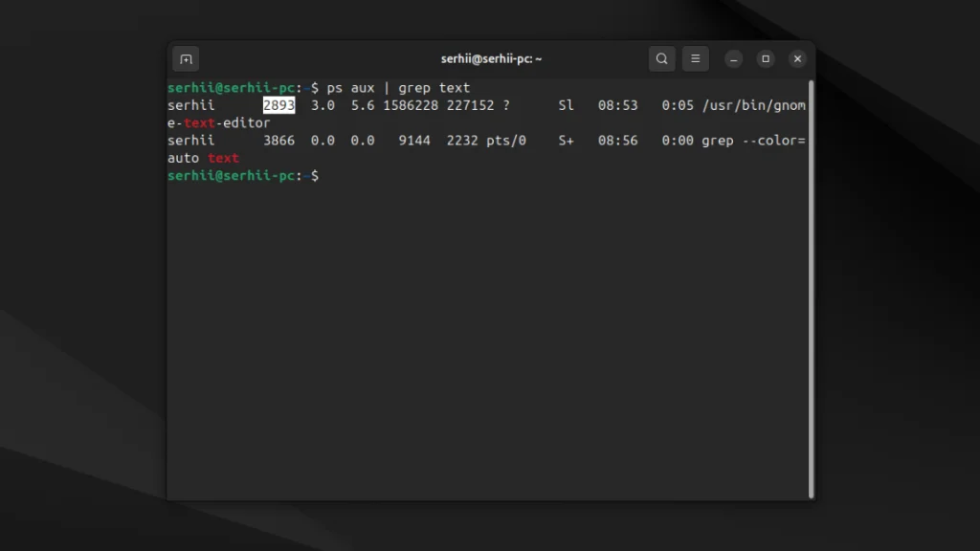Click the highlighted PID 2893
The width and height of the screenshot is (980, 551).
pyautogui.click(x=278, y=105)
